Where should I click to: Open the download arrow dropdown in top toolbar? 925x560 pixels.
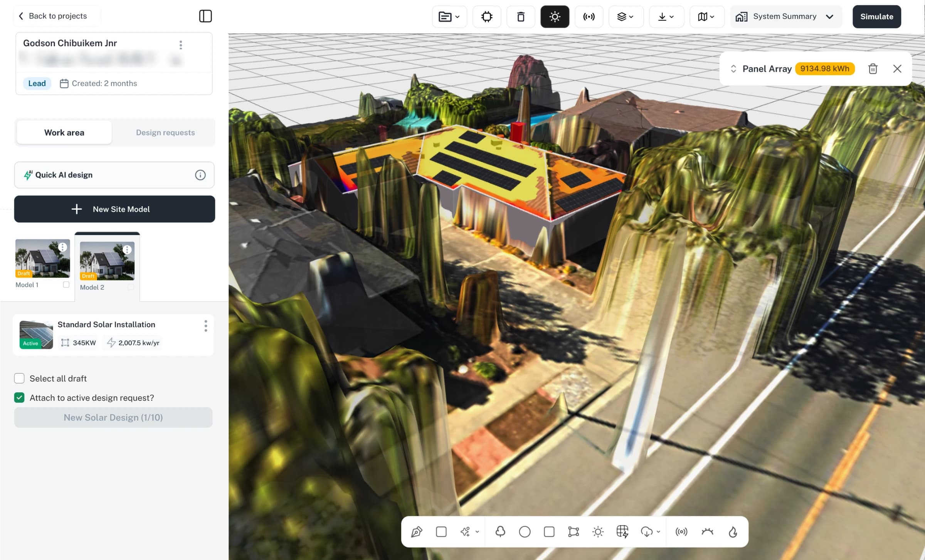point(666,17)
